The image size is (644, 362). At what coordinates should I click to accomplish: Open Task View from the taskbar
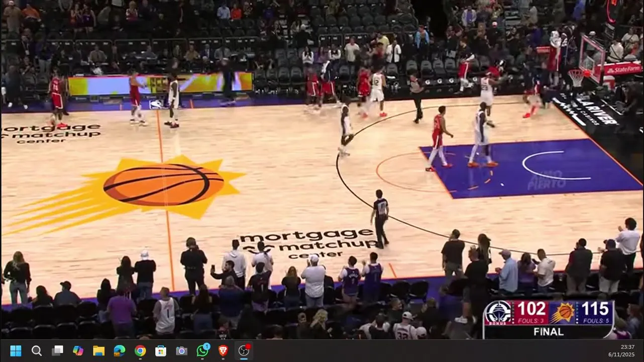click(57, 350)
